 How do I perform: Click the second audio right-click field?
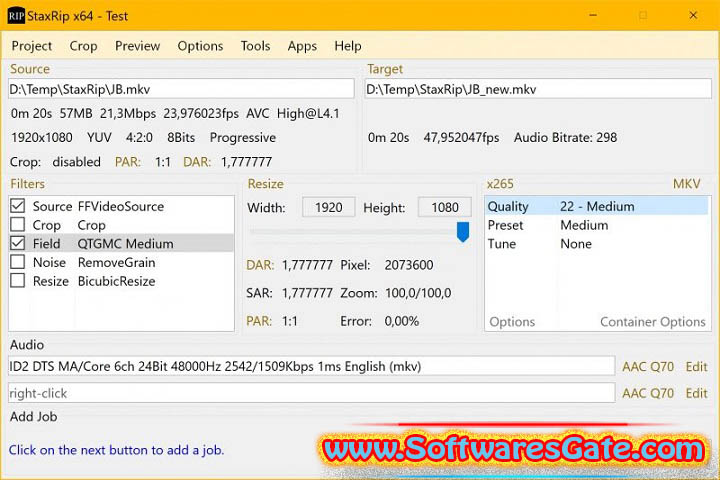[x=311, y=393]
